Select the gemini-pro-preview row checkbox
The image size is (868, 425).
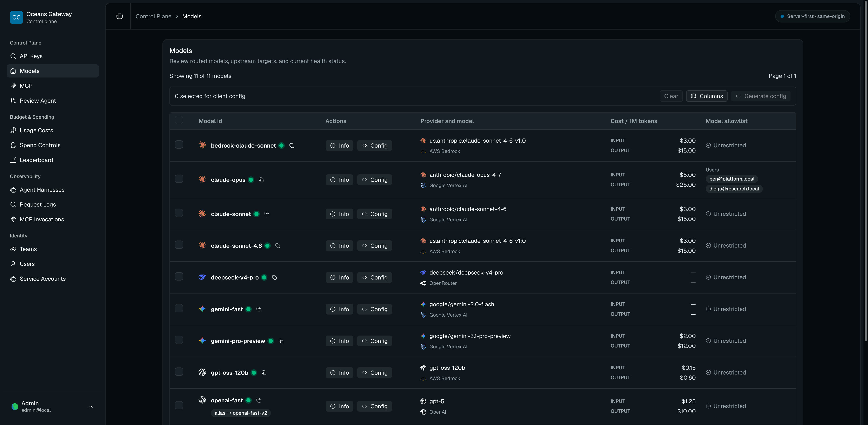(179, 340)
